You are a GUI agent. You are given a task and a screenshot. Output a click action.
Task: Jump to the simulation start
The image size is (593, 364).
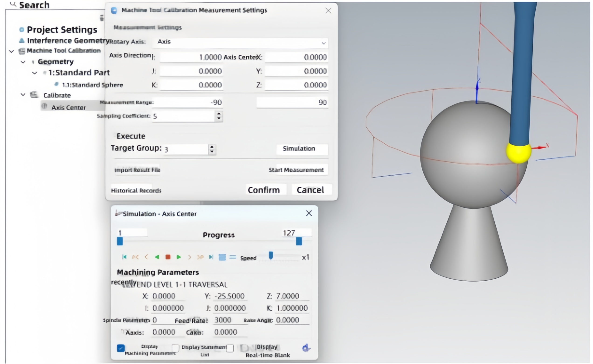coord(124,257)
